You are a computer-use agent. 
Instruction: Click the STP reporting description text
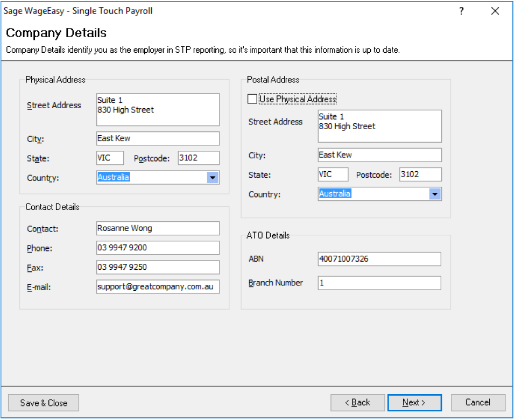point(203,50)
